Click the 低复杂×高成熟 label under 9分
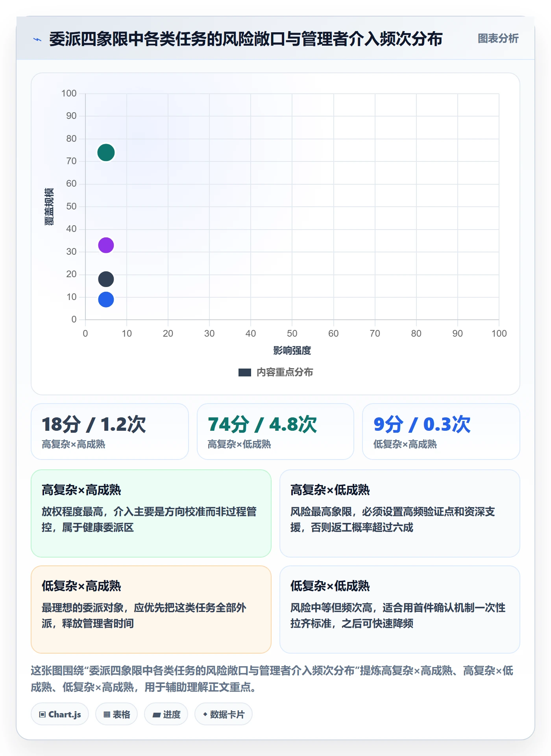 click(405, 445)
